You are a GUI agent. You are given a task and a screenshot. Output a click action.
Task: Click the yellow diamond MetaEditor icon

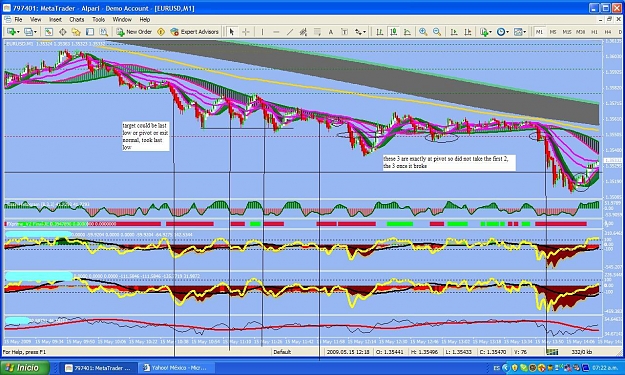pyautogui.click(x=161, y=32)
